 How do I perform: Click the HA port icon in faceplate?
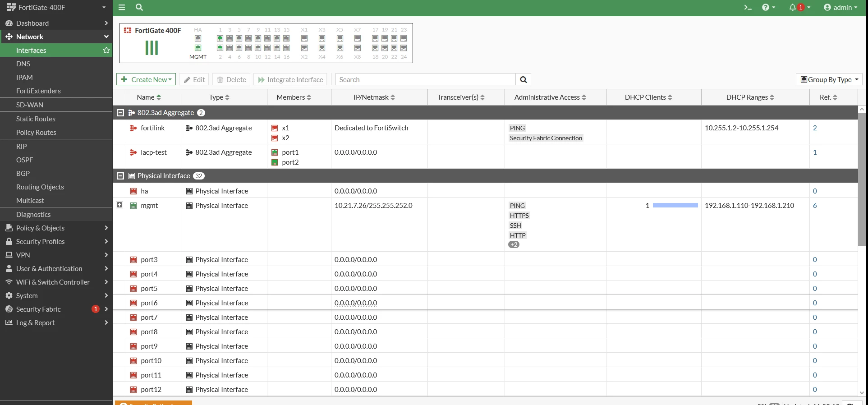pos(198,38)
